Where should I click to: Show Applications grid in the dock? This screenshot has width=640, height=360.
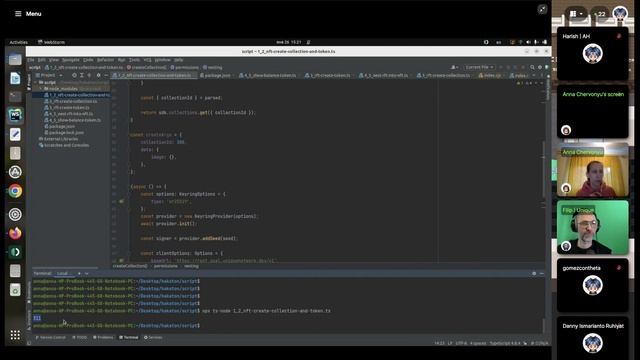tap(15, 335)
